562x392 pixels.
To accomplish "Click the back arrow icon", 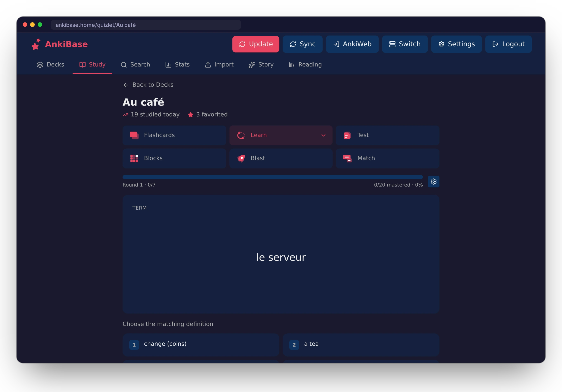I will pyautogui.click(x=126, y=85).
